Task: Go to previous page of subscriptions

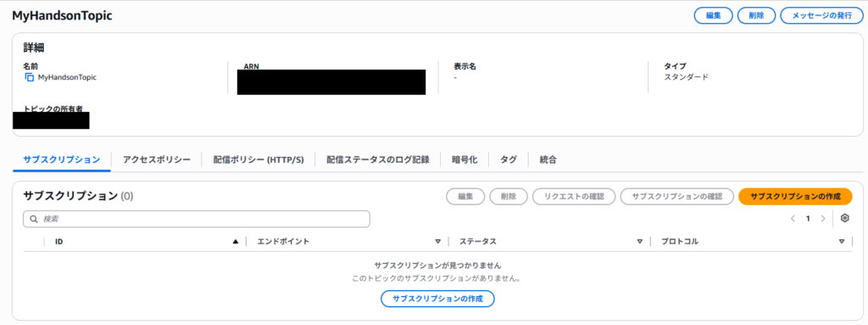Action: [x=793, y=219]
